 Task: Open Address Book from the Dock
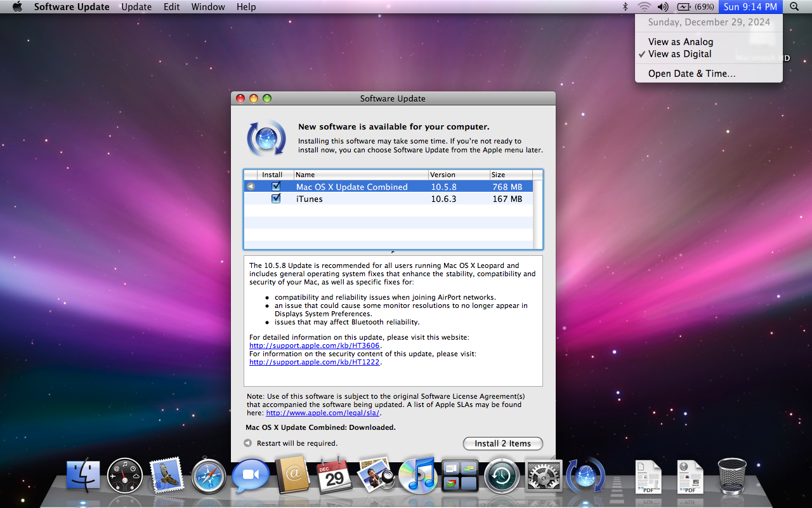coord(292,475)
